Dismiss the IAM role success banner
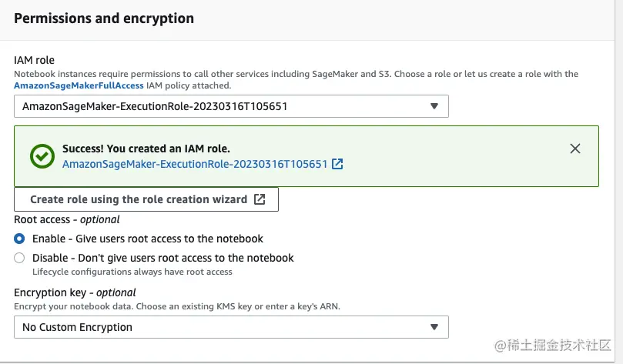Image resolution: width=623 pixels, height=364 pixels. 574,149
